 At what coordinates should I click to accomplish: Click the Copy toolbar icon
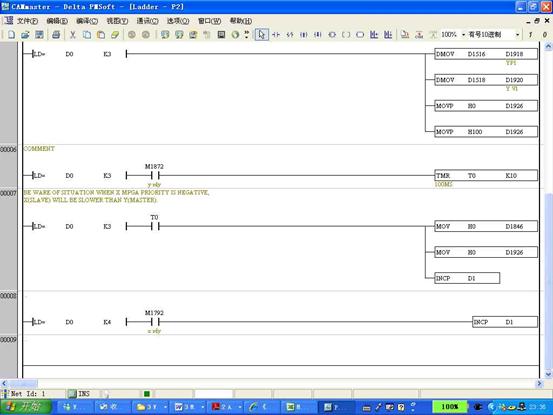pyautogui.click(x=87, y=35)
